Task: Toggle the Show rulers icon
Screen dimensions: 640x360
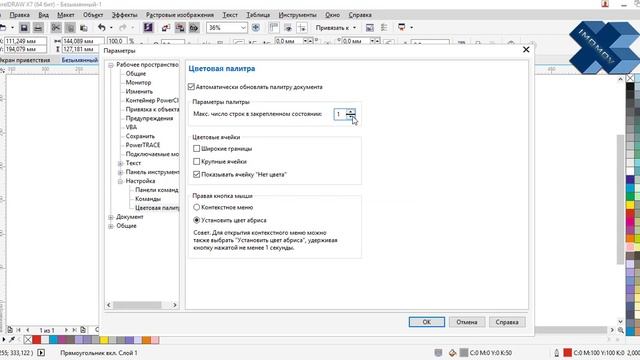Action: [x=273, y=28]
